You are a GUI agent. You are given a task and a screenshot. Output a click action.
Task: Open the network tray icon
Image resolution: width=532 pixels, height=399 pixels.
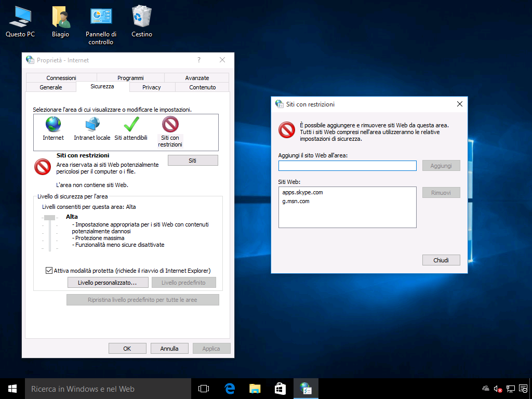511,389
